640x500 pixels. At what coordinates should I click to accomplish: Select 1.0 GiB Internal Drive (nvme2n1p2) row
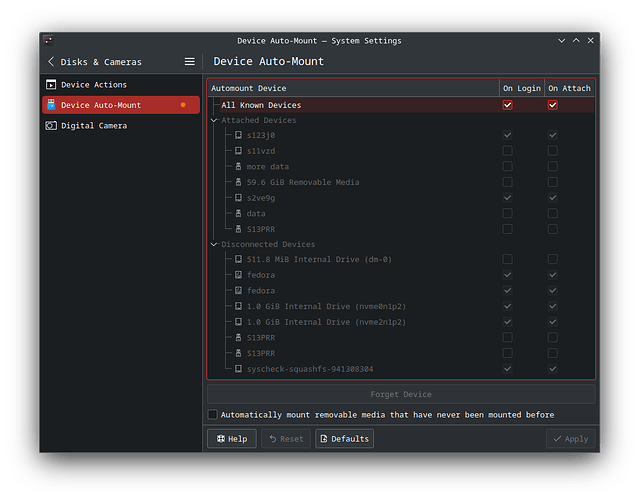401,322
